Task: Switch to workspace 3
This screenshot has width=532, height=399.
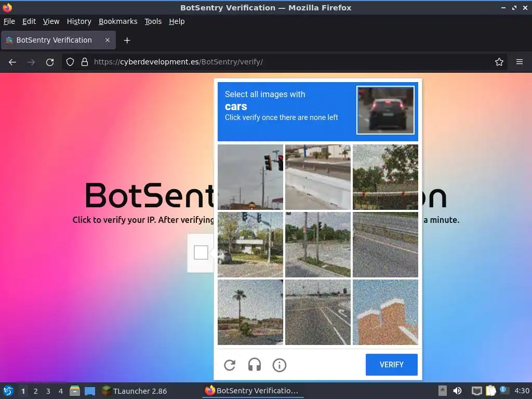Action: tap(48, 391)
